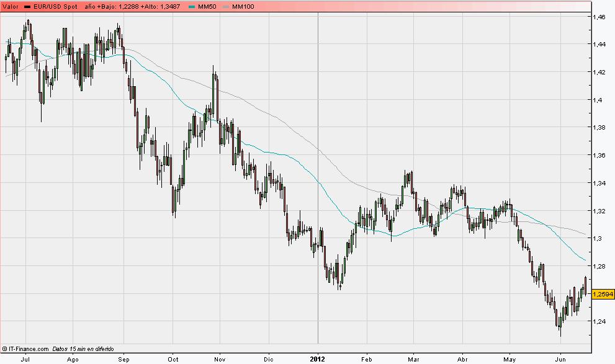Click the 1,46 price axis label

(x=599, y=17)
